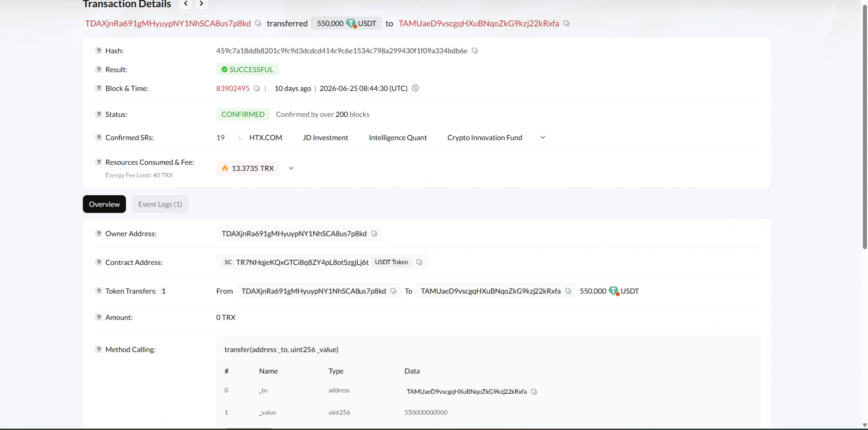Copy _to address in method data

click(534, 392)
